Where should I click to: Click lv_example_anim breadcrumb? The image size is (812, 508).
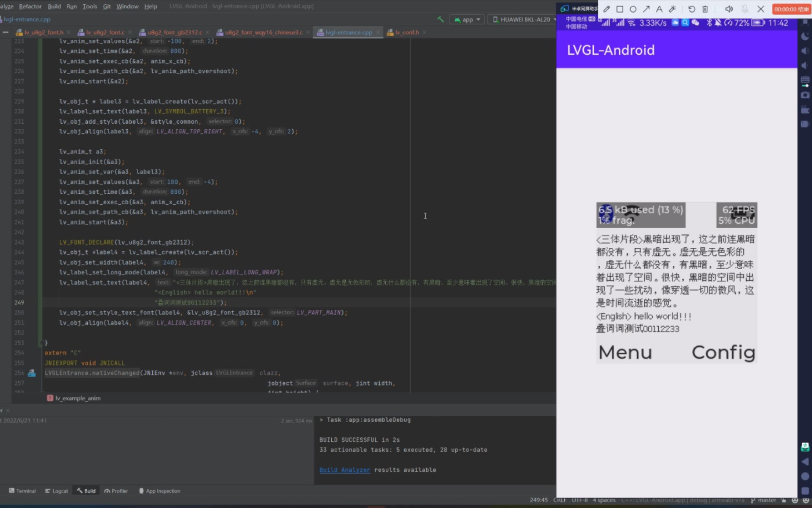74,398
